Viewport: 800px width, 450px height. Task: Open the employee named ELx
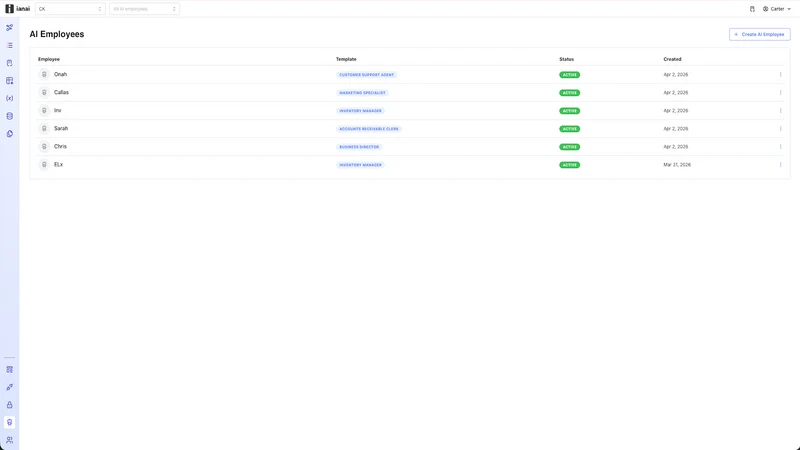(59, 164)
